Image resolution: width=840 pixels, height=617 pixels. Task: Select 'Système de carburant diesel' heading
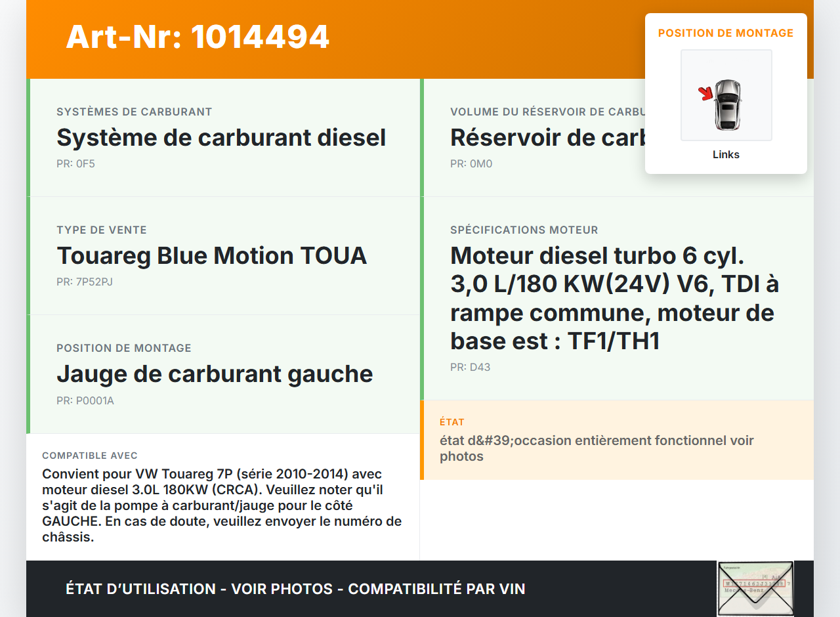(x=221, y=138)
